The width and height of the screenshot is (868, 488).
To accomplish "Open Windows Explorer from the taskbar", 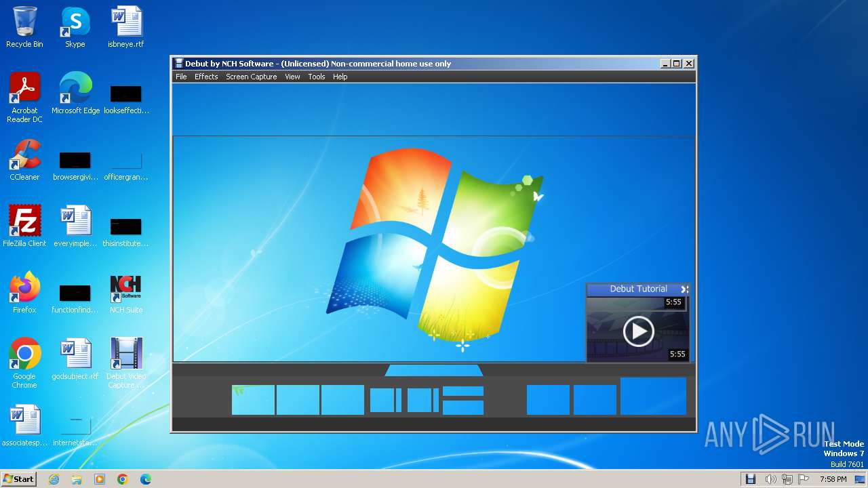I will point(77,479).
